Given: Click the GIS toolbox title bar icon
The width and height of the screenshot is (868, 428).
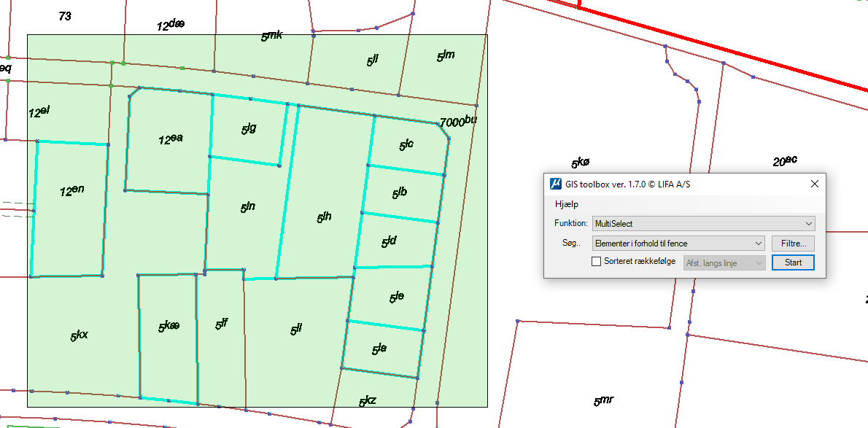Looking at the screenshot, I should (555, 184).
